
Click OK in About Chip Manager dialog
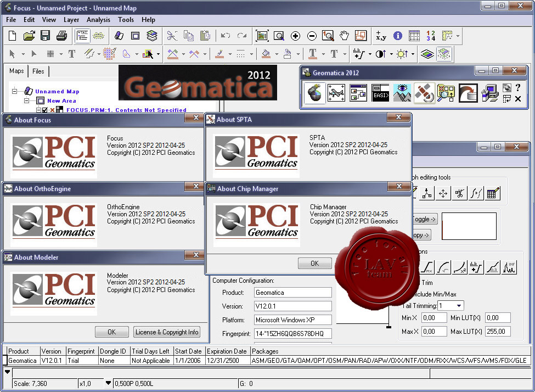(314, 264)
